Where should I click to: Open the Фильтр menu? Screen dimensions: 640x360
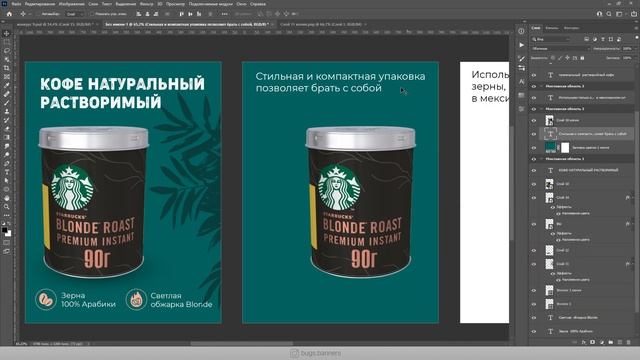(147, 4)
